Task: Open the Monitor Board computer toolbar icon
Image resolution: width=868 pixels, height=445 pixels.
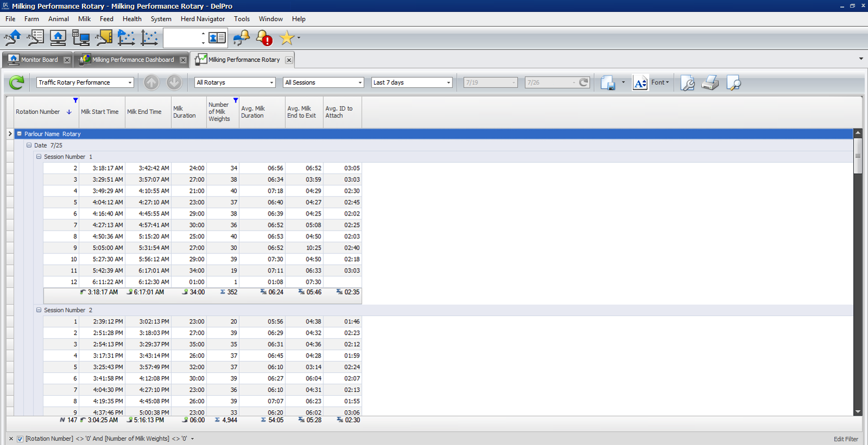Action: [58, 37]
